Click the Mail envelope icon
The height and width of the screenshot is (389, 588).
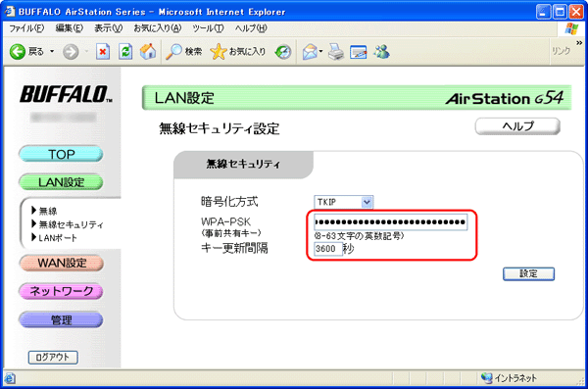pos(310,52)
